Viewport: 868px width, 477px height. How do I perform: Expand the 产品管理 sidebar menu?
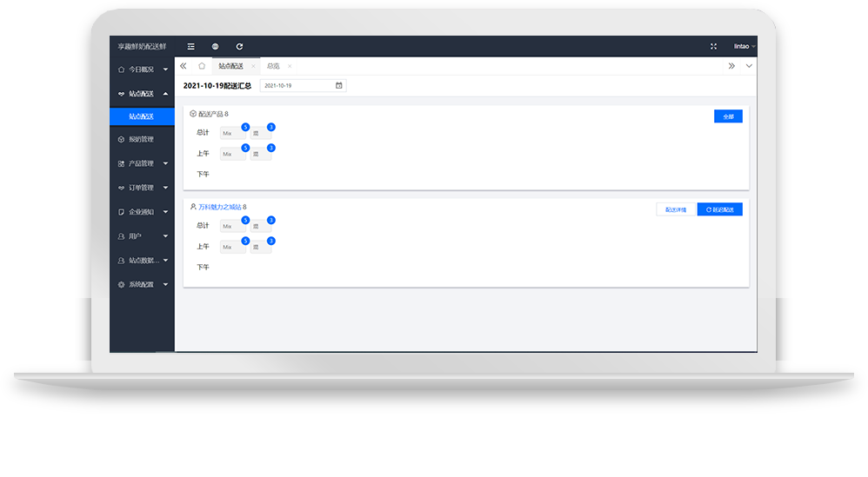[x=143, y=163]
